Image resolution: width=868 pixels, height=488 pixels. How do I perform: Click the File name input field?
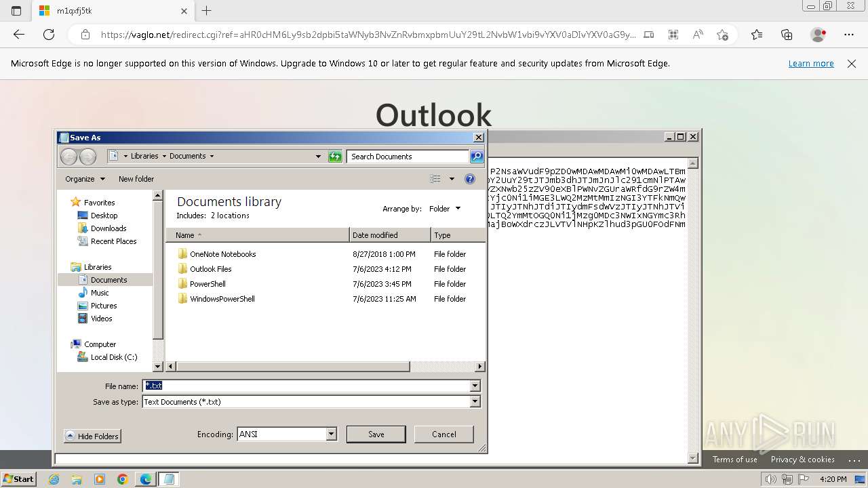(306, 386)
